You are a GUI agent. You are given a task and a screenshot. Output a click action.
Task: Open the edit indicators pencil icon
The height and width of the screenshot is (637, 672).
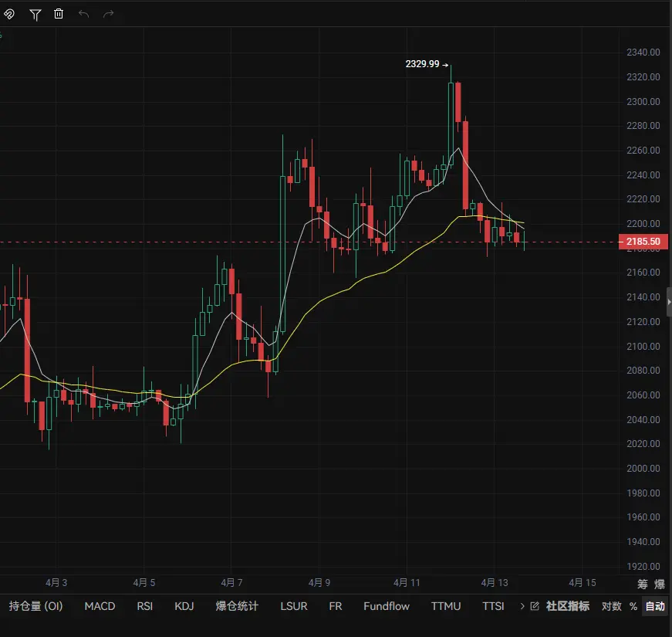point(535,605)
